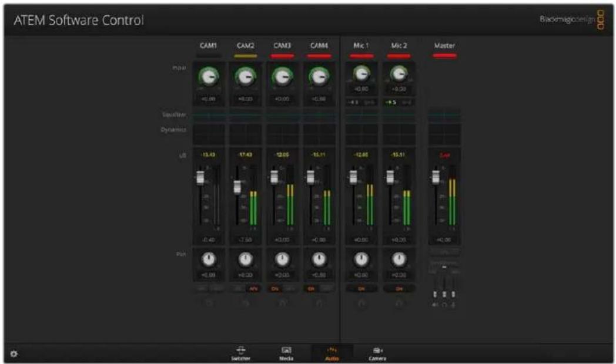The width and height of the screenshot is (616, 364).
Task: Click the CAM1 input gain value field
Action: tap(209, 99)
